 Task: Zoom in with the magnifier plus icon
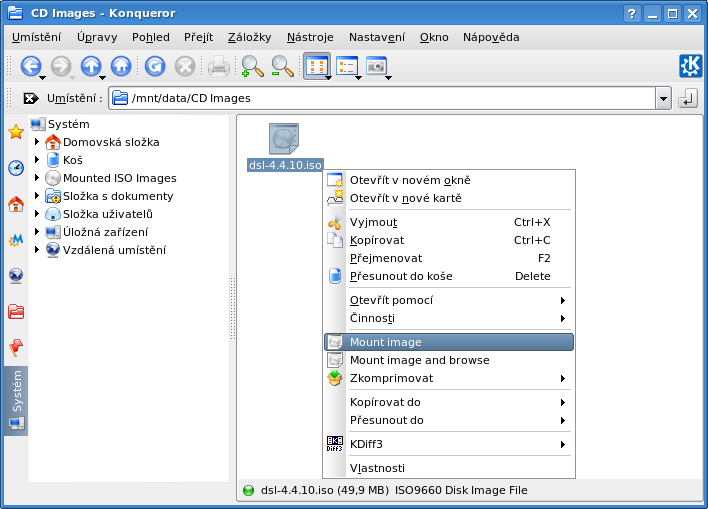tap(252, 66)
